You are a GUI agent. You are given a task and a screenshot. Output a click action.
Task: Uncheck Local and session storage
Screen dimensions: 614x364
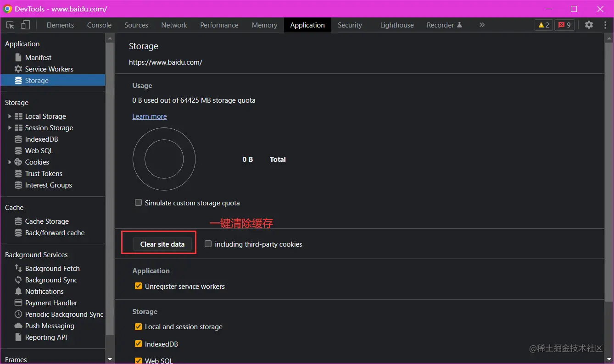(138, 326)
